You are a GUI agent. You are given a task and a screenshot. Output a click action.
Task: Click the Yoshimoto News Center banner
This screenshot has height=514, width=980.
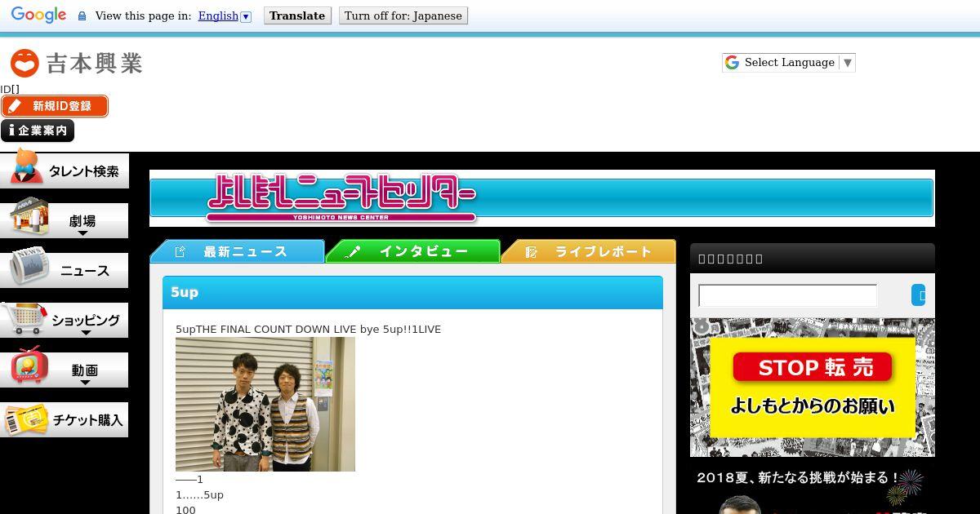541,198
